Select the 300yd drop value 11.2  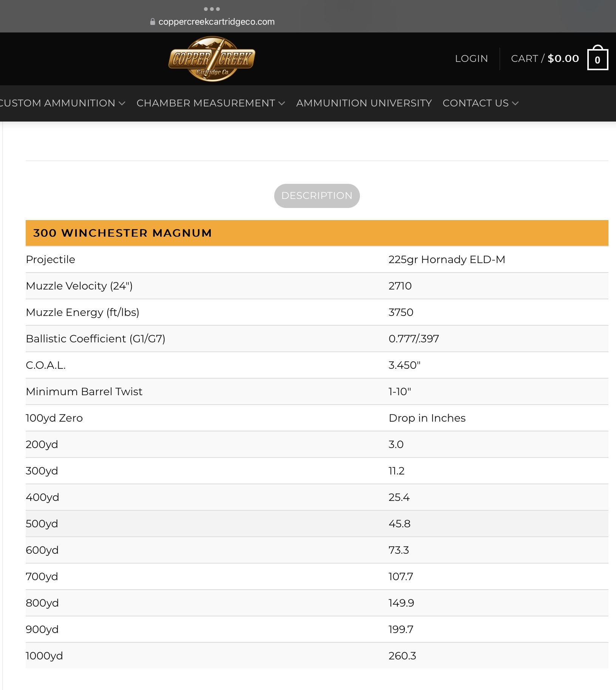[x=396, y=471]
